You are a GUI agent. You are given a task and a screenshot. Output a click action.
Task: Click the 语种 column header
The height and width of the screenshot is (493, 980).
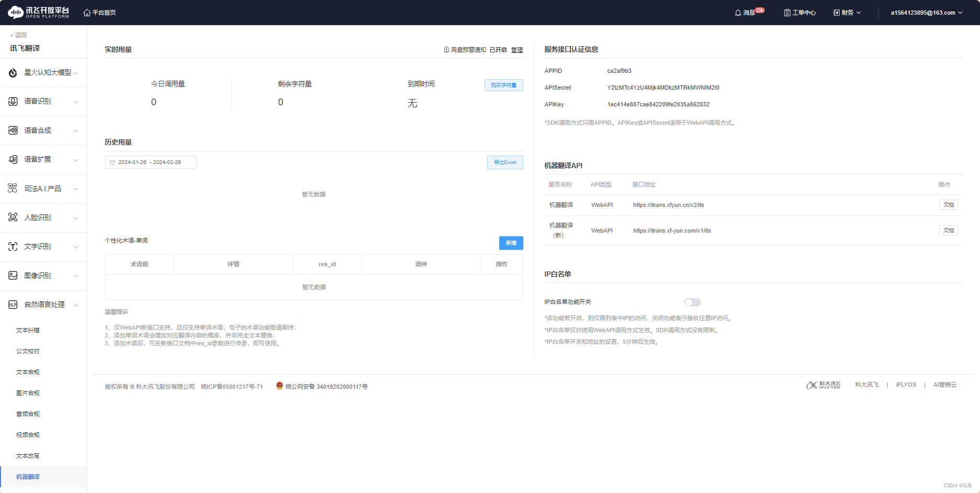tap(421, 265)
